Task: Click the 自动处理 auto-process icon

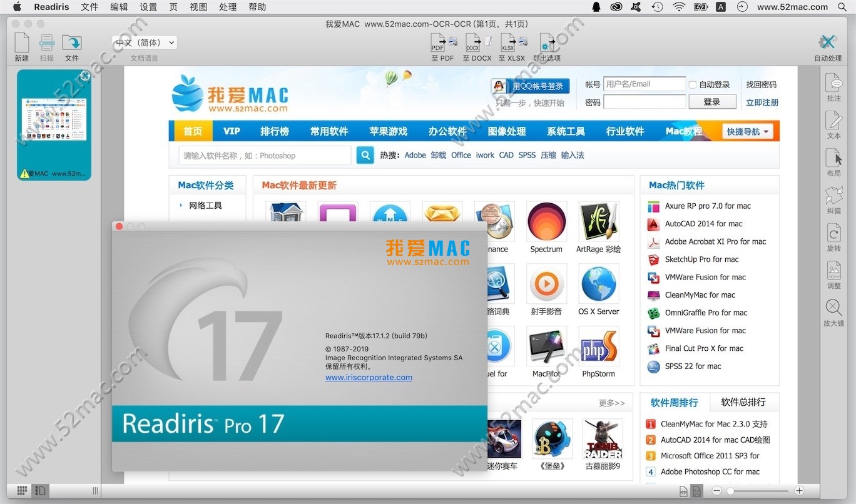Action: (828, 43)
